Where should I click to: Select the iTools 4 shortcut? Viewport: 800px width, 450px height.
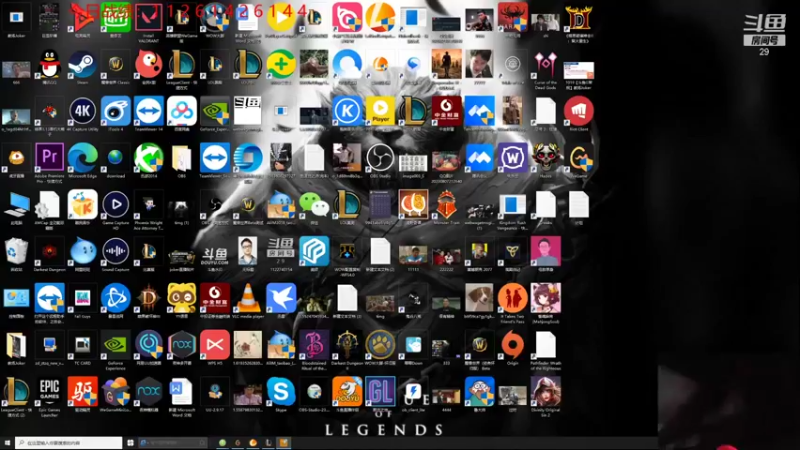[116, 111]
